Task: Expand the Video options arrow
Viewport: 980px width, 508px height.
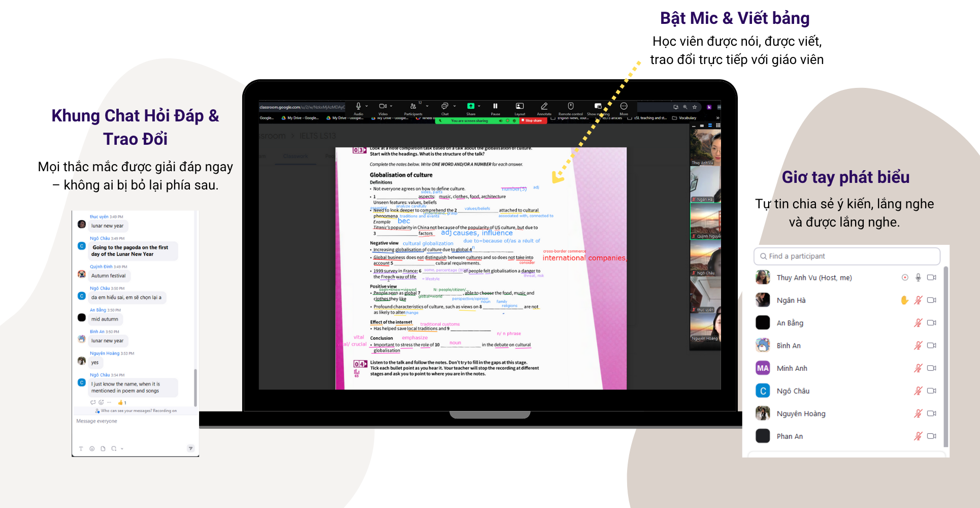Action: 391,106
